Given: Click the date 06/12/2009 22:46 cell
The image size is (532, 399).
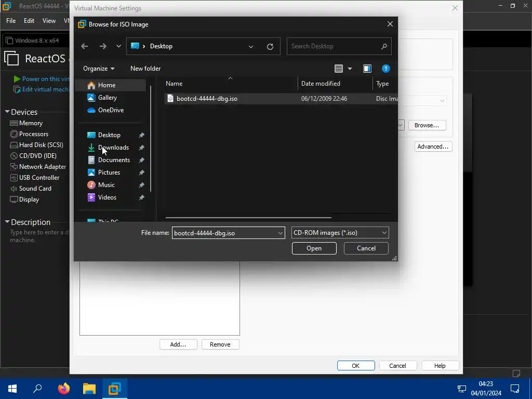Looking at the screenshot, I should click(x=324, y=99).
